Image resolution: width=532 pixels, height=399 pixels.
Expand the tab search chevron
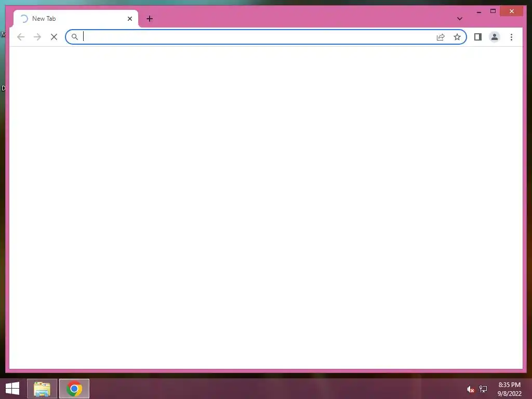[x=459, y=19]
